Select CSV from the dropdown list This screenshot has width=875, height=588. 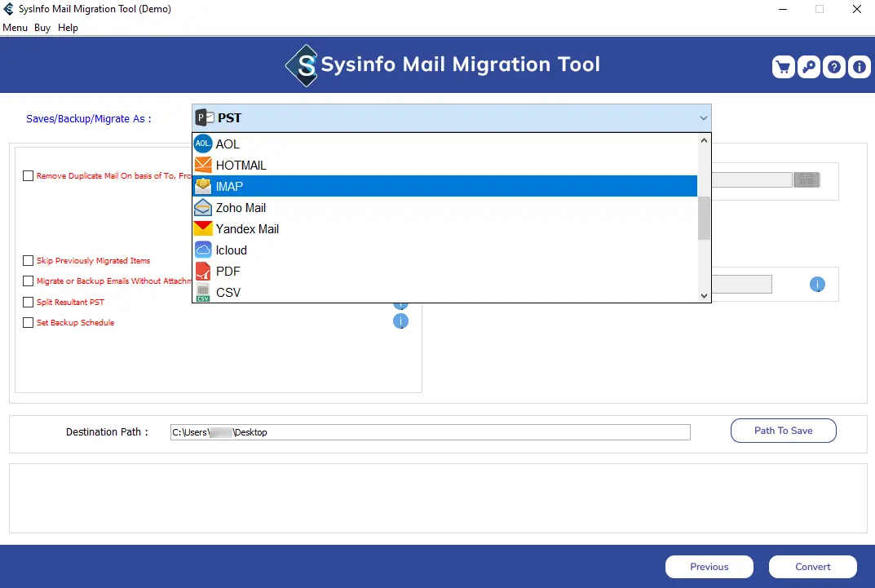pos(444,292)
